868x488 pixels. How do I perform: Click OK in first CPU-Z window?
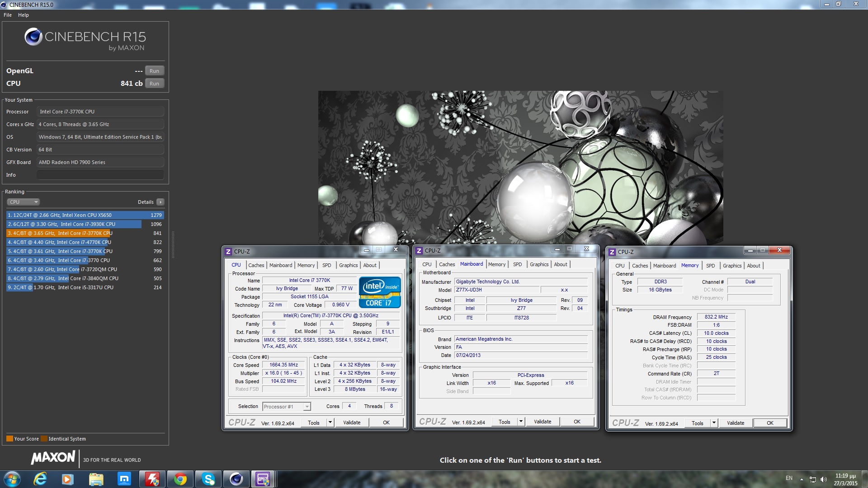pyautogui.click(x=386, y=423)
